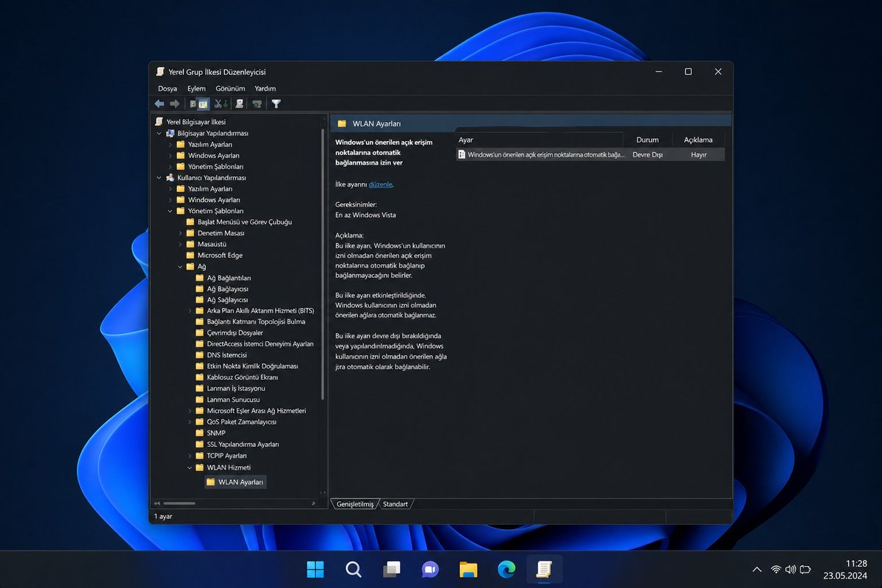Open Microsoft Edge from the taskbar
Viewport: 882px width, 588px height.
click(x=506, y=569)
